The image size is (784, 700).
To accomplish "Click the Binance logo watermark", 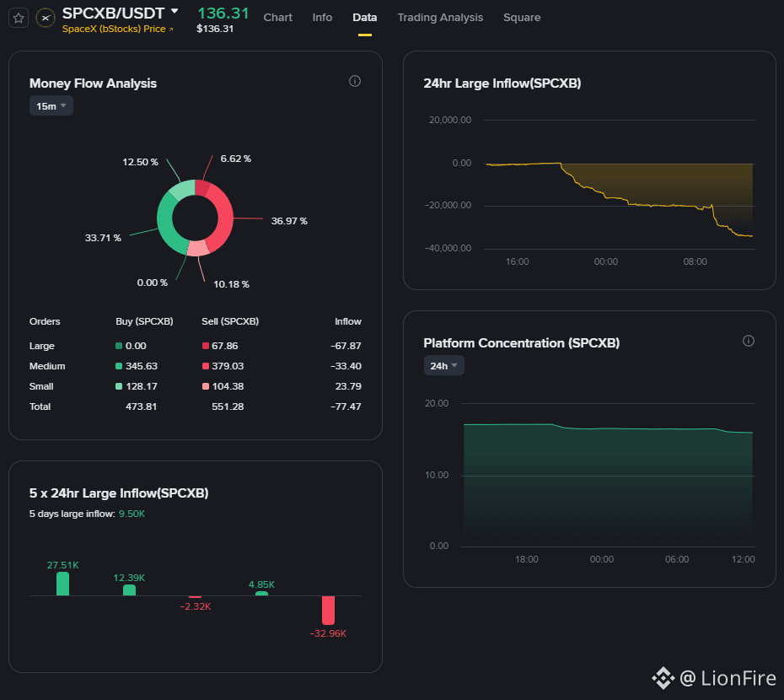I will click(x=663, y=678).
